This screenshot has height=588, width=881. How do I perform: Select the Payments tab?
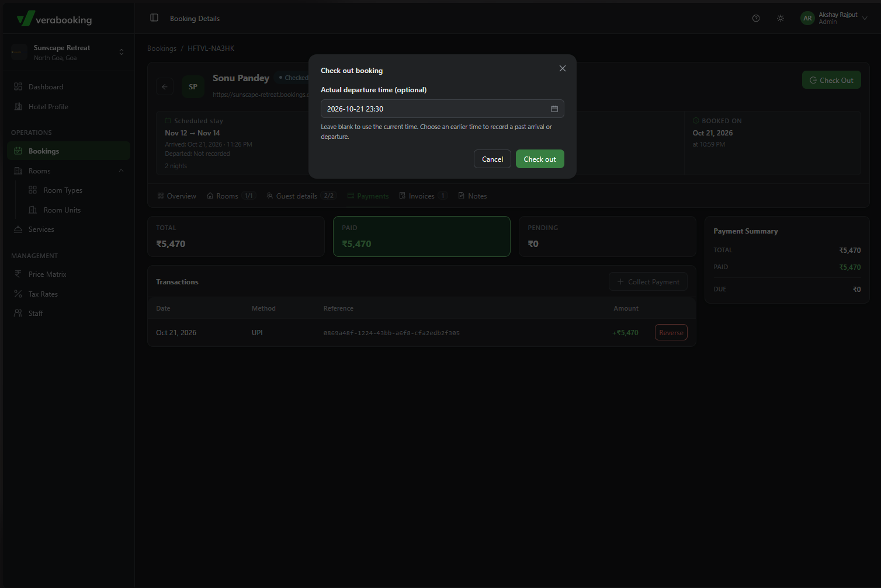(368, 196)
